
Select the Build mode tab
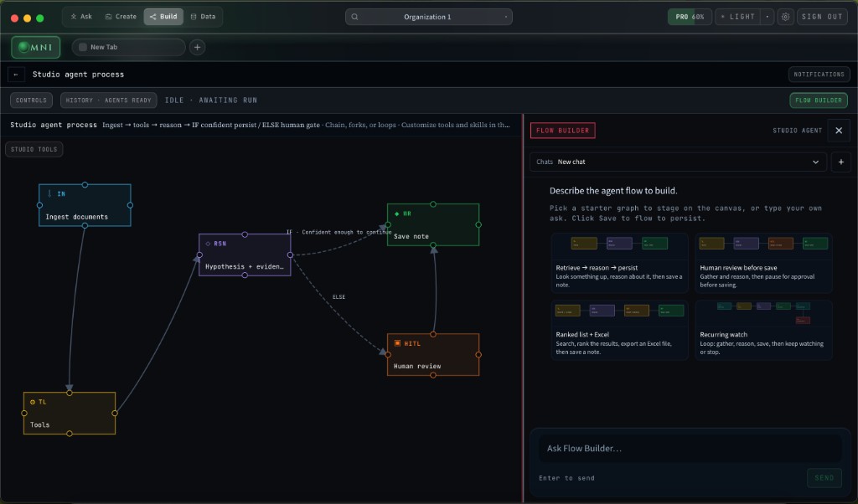163,17
